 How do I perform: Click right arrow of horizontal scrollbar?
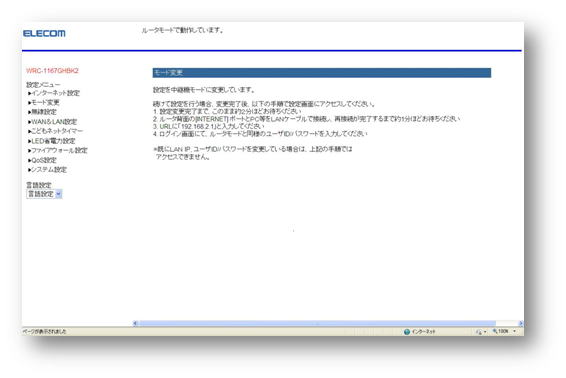[x=521, y=323]
